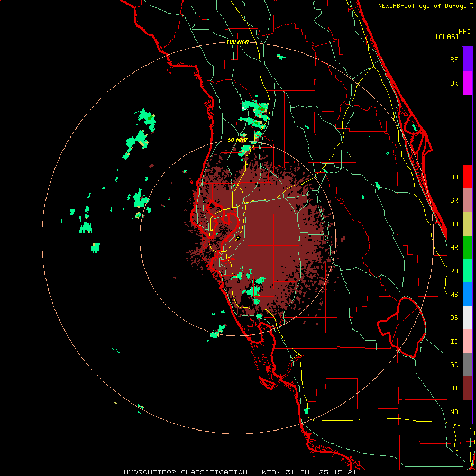Click the HA red legend swatch

pos(467,177)
